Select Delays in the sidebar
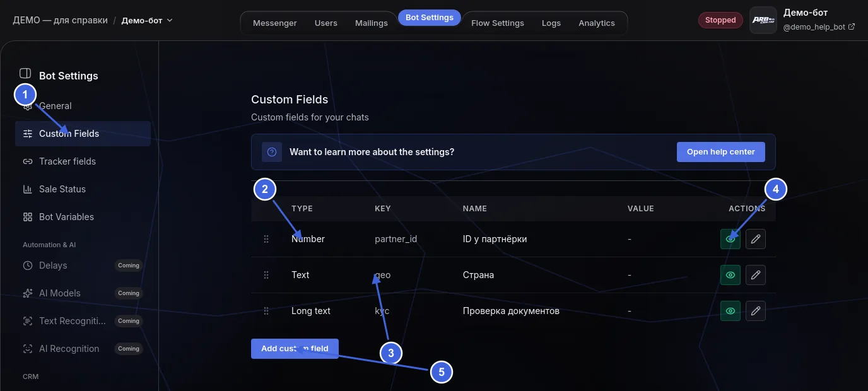 coord(83,266)
